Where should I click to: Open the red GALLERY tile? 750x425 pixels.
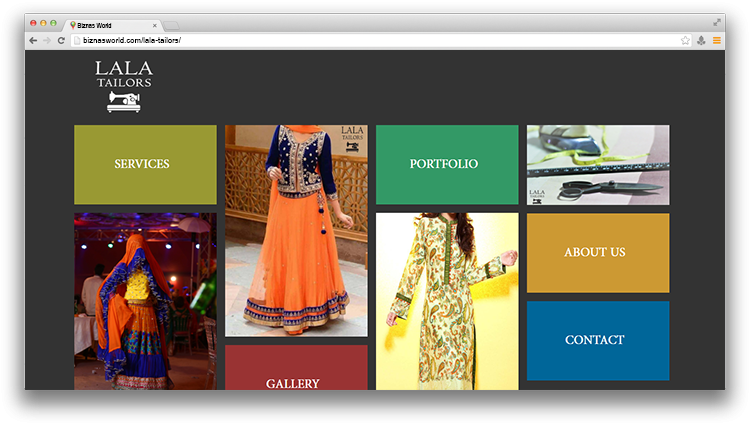[x=297, y=367]
